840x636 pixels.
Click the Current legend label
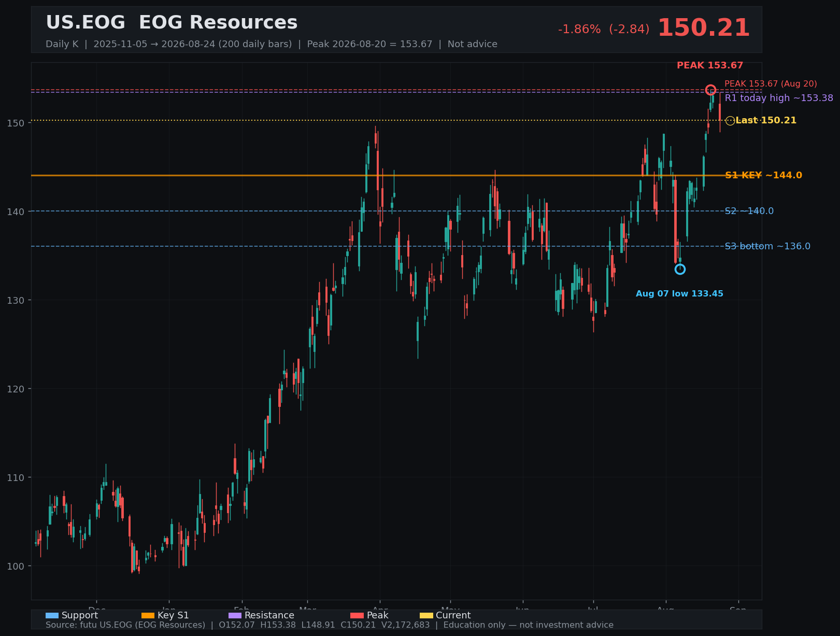click(453, 615)
